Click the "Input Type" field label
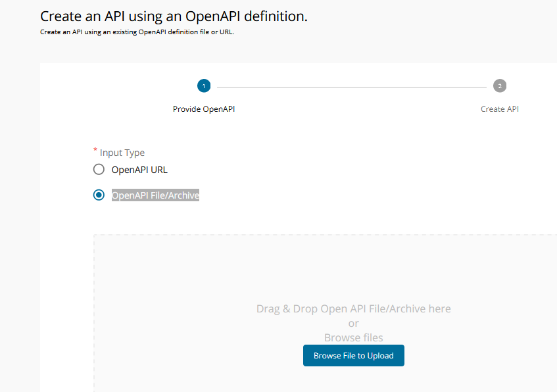This screenshot has width=557, height=392. 122,153
